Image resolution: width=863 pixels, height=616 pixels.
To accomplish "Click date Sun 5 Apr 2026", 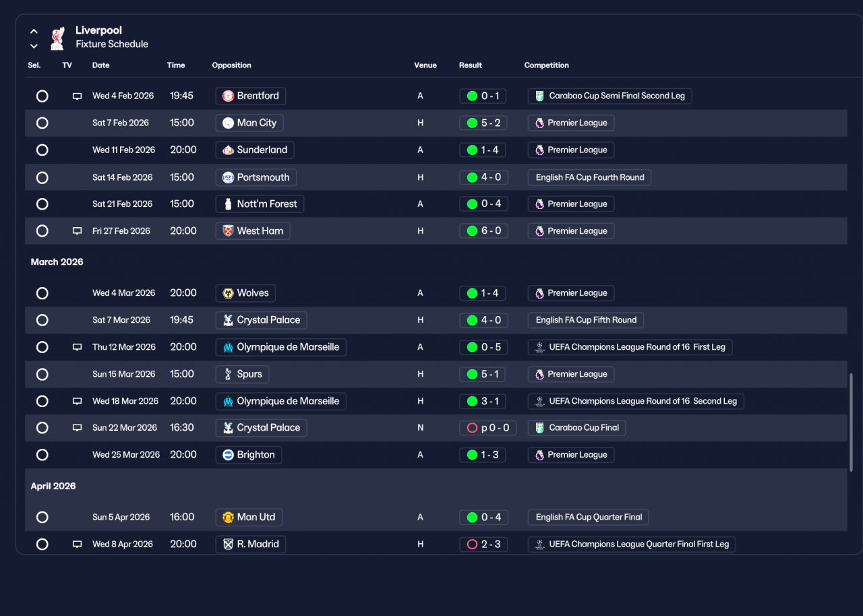I will (121, 517).
